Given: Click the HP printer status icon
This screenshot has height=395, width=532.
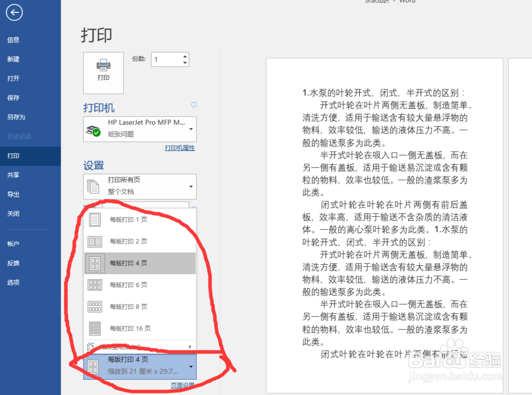Looking at the screenshot, I should click(x=93, y=130).
